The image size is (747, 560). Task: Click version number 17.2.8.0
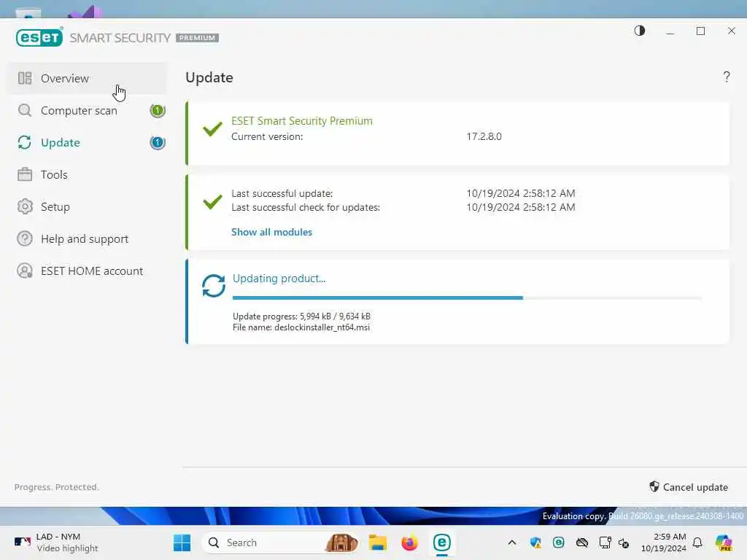[484, 136]
